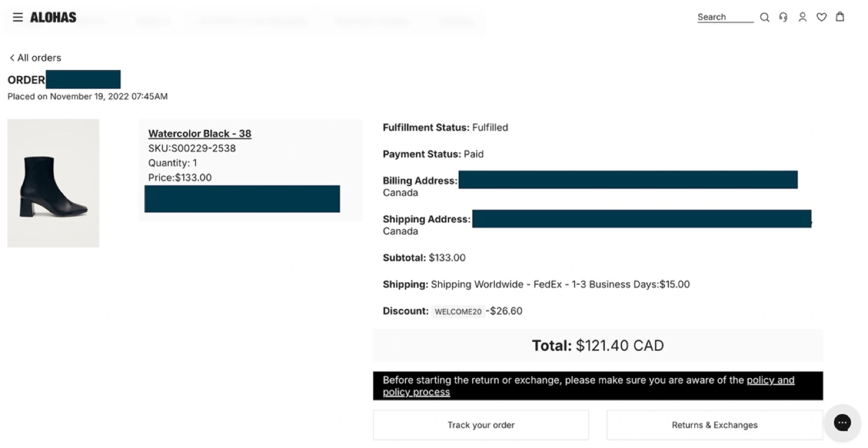The height and width of the screenshot is (448, 868).
Task: Click the black boot product thumbnail
Action: tap(53, 183)
